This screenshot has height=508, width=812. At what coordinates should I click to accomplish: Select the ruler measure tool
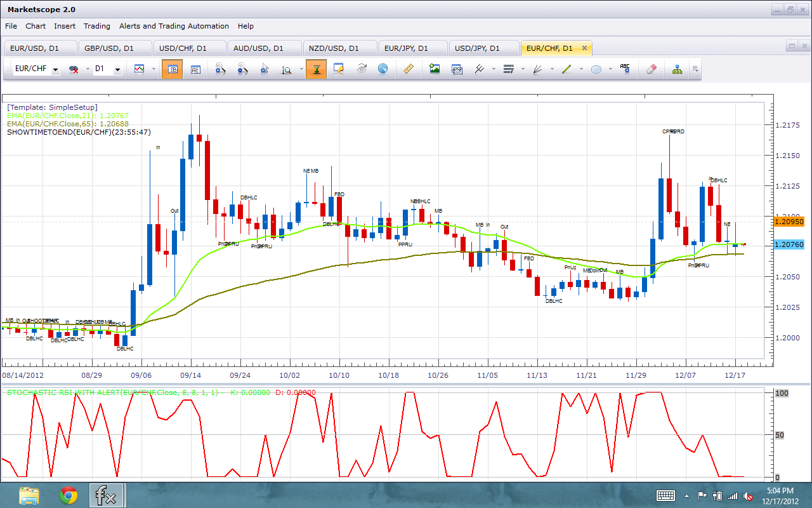(409, 69)
